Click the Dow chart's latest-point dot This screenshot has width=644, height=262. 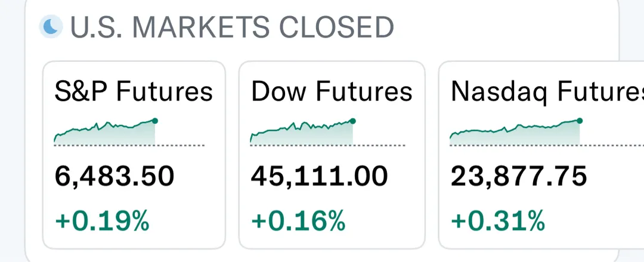click(353, 121)
